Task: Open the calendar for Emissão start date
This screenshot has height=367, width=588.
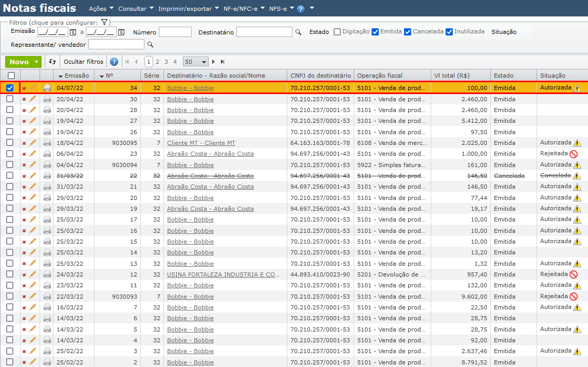Action: point(72,32)
